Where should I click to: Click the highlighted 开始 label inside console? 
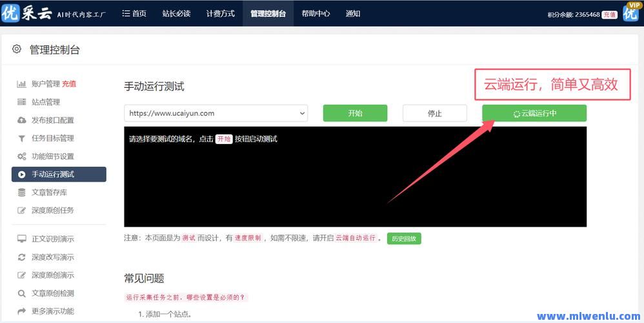pos(224,139)
